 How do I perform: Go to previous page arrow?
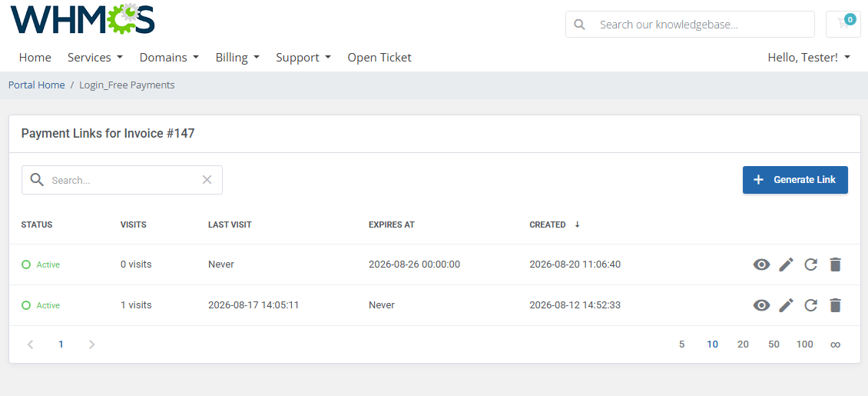[x=31, y=344]
